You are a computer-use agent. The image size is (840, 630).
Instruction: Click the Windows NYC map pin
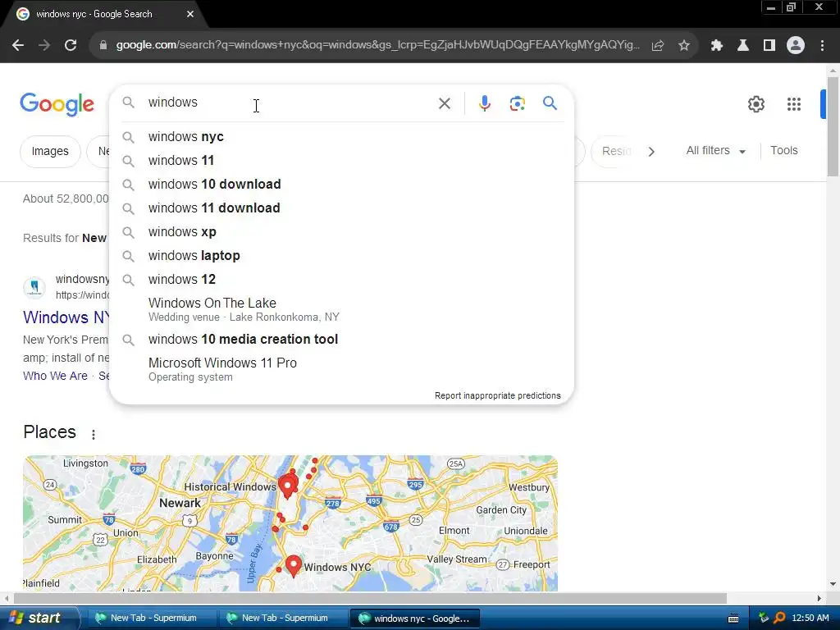(293, 564)
